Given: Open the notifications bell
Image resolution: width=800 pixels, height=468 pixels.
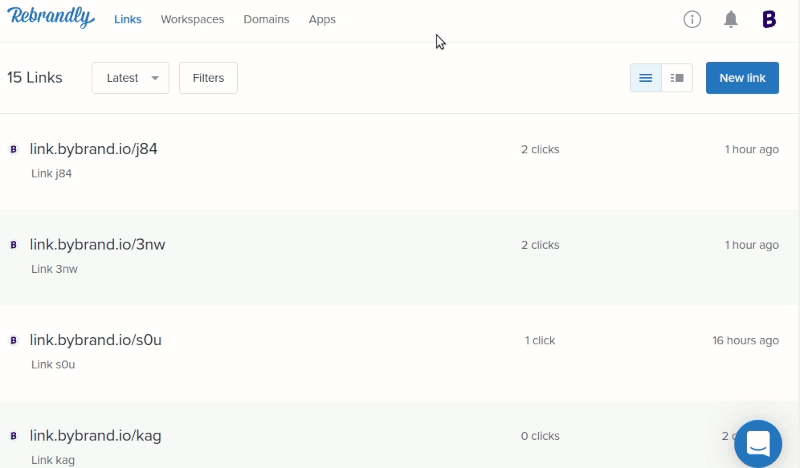Looking at the screenshot, I should tap(731, 19).
